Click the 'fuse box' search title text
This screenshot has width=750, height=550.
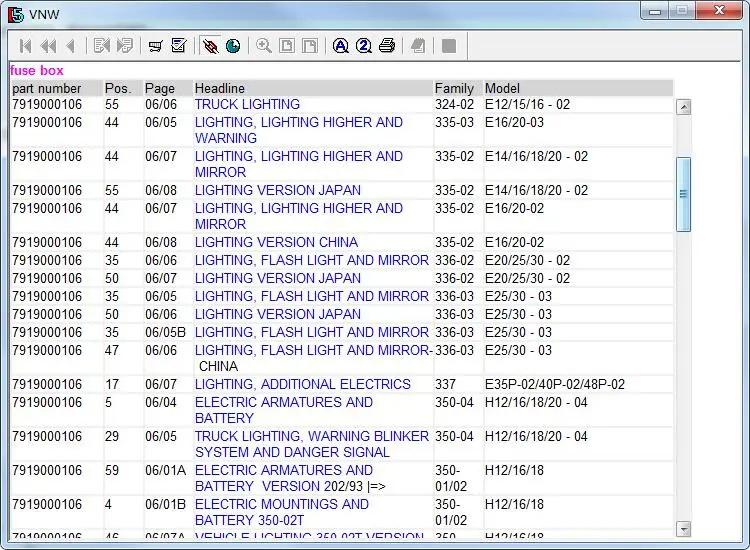point(36,70)
